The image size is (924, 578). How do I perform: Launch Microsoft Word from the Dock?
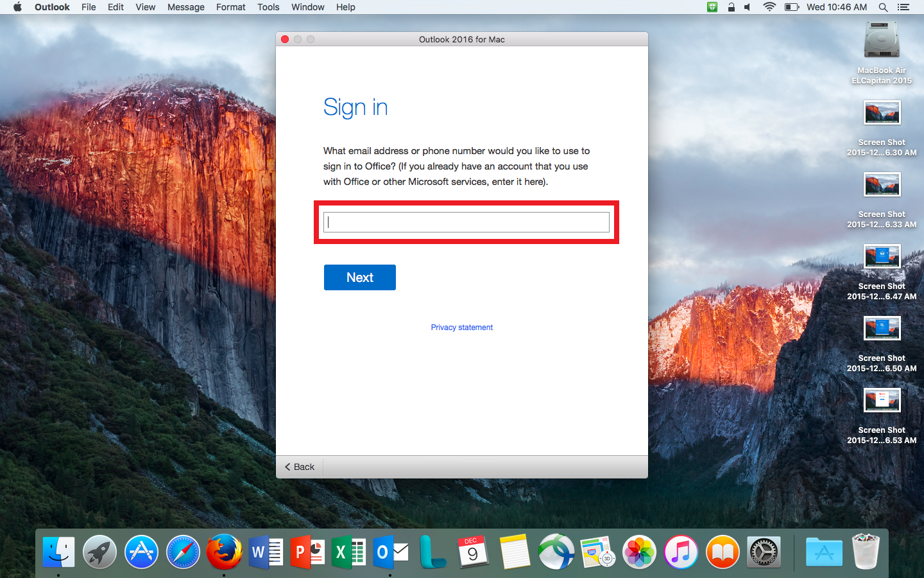coord(266,552)
